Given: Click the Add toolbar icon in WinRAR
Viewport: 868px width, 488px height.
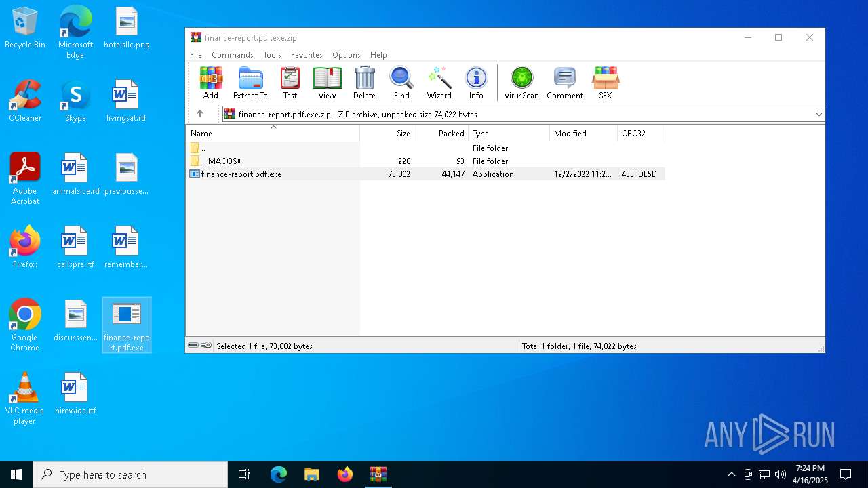Looking at the screenshot, I should pos(211,83).
